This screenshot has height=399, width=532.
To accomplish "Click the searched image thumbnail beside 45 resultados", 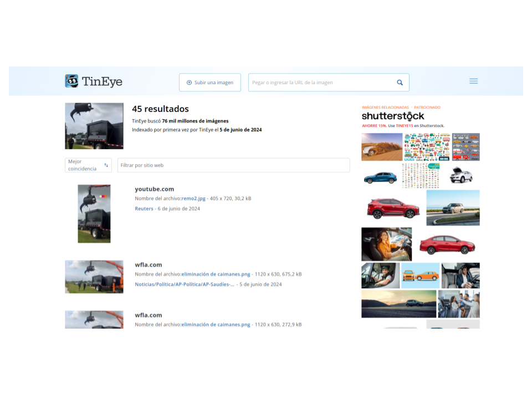I will [94, 126].
